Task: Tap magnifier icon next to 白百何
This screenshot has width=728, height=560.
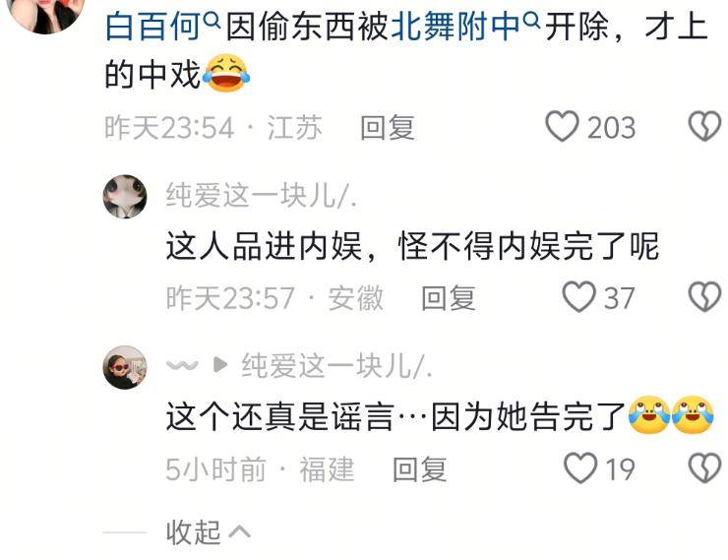Action: [x=212, y=21]
